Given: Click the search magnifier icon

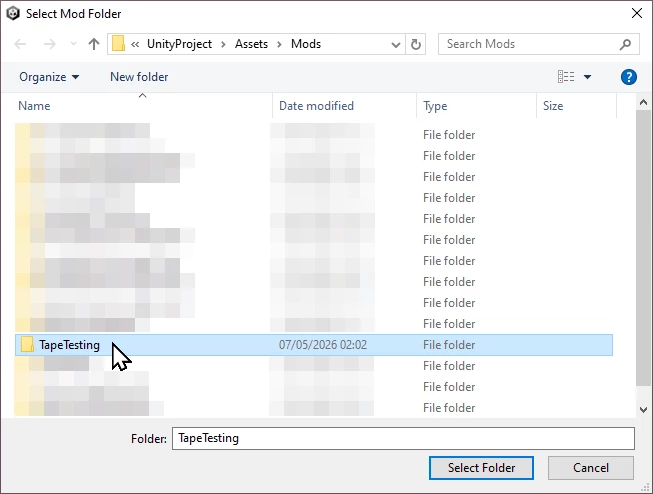Looking at the screenshot, I should tap(625, 44).
